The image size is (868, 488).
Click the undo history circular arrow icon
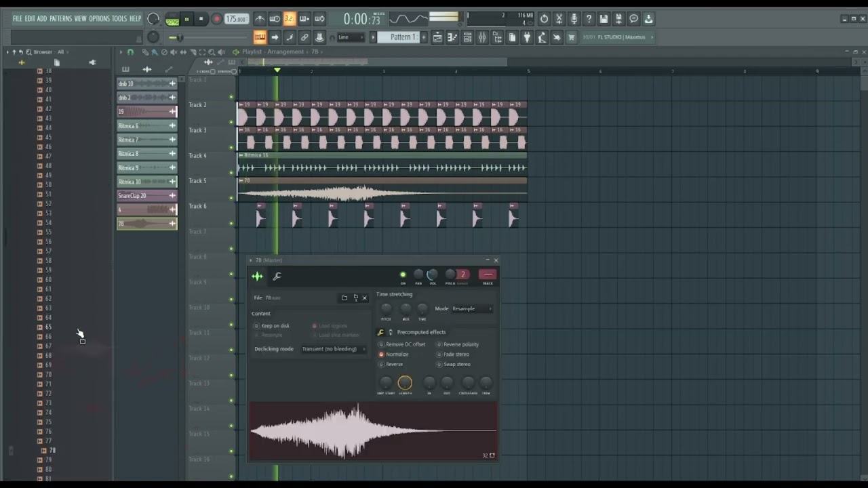coord(544,19)
